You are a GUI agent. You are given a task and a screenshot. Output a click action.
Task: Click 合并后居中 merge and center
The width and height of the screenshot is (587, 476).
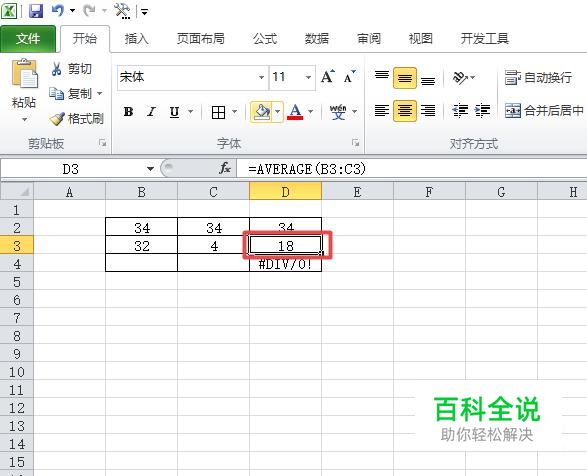(545, 111)
